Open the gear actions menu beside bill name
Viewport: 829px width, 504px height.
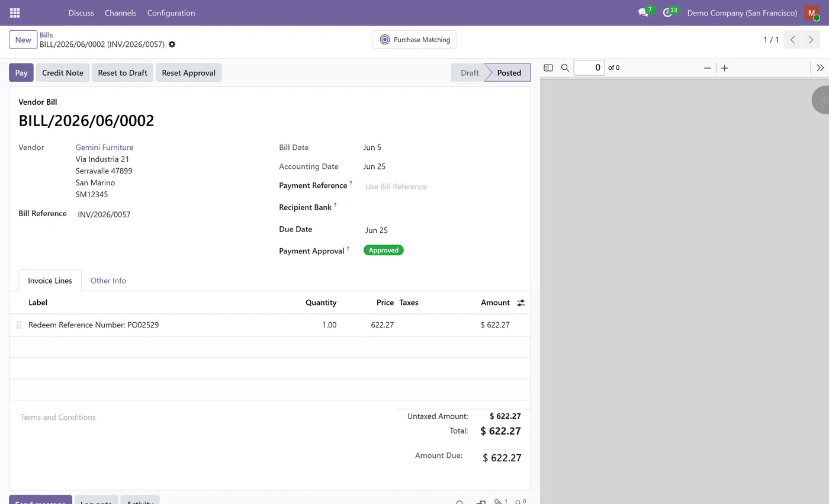tap(172, 44)
